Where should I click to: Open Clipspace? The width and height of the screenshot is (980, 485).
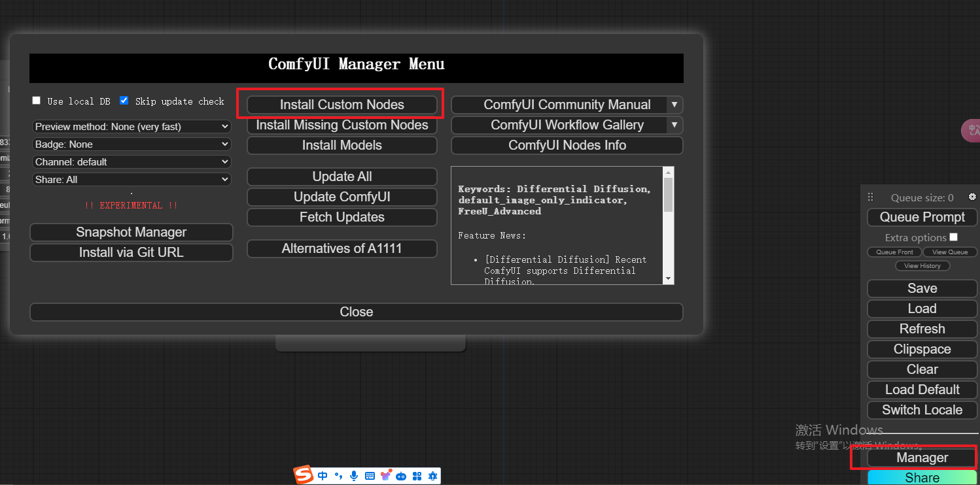pos(922,349)
